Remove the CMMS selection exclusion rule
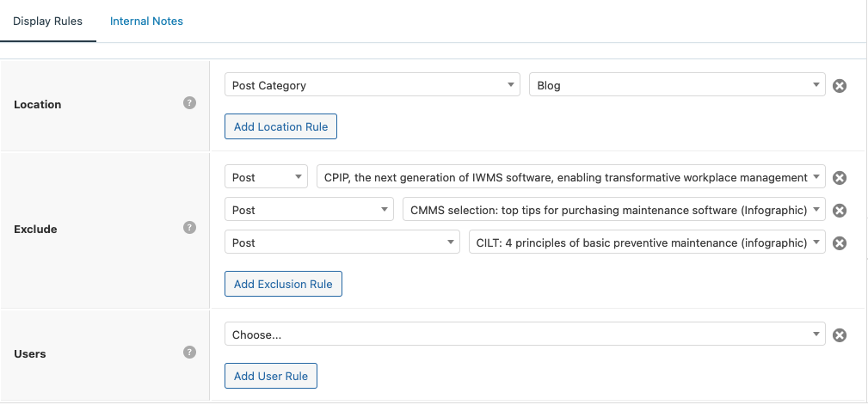Image resolution: width=868 pixels, height=405 pixels. tap(840, 211)
